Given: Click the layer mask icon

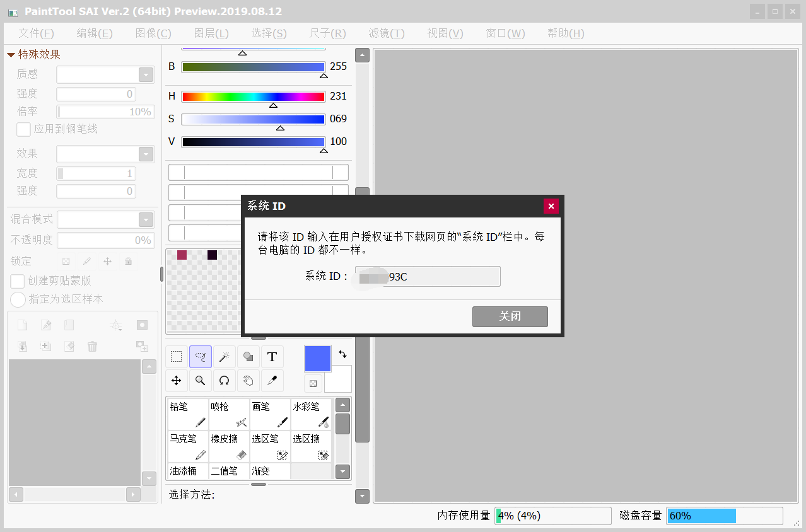Looking at the screenshot, I should pos(142,325).
